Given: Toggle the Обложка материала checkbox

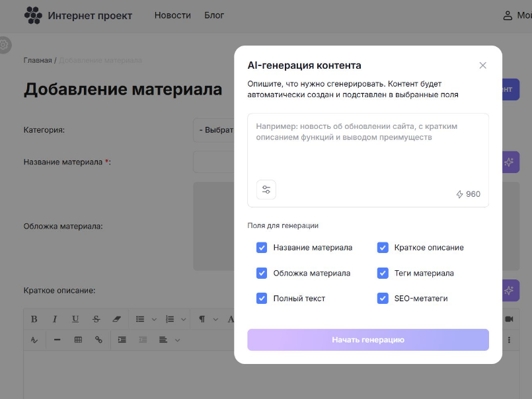Looking at the screenshot, I should coord(262,273).
